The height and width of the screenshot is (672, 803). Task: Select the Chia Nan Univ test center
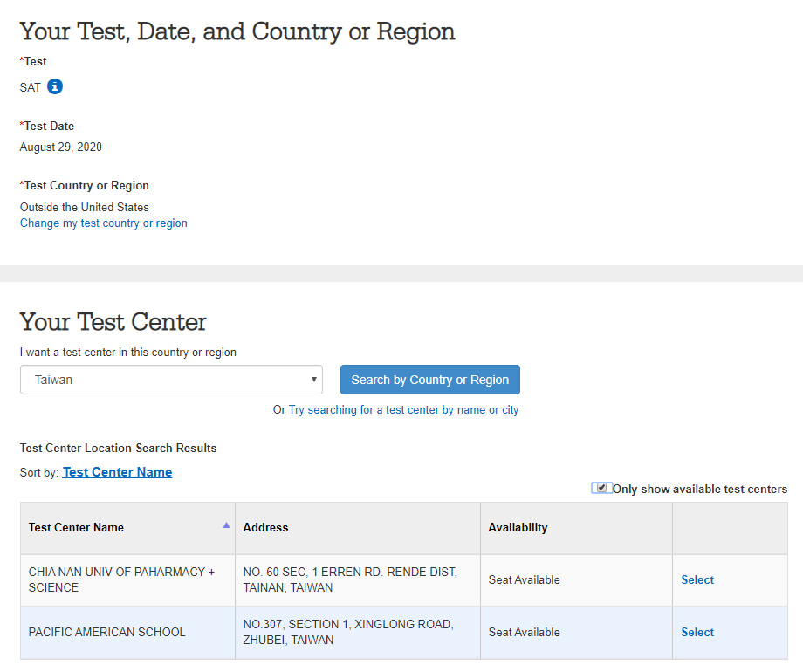click(x=697, y=579)
